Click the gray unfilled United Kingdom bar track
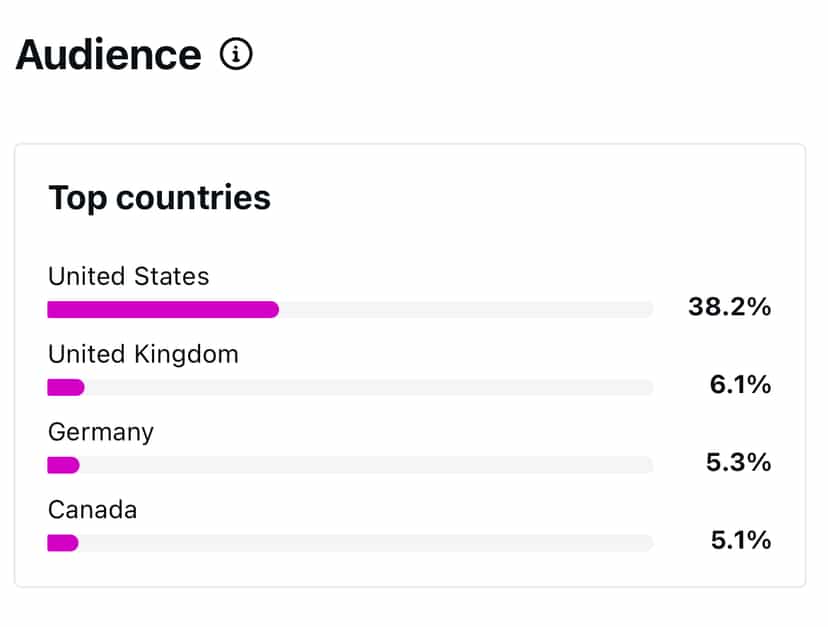Viewport: 828px width, 627px height. click(x=368, y=387)
